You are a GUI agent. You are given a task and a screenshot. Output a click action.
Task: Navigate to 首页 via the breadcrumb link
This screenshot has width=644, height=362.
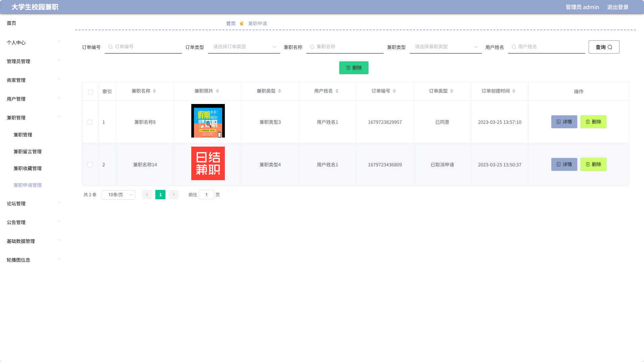(x=231, y=23)
